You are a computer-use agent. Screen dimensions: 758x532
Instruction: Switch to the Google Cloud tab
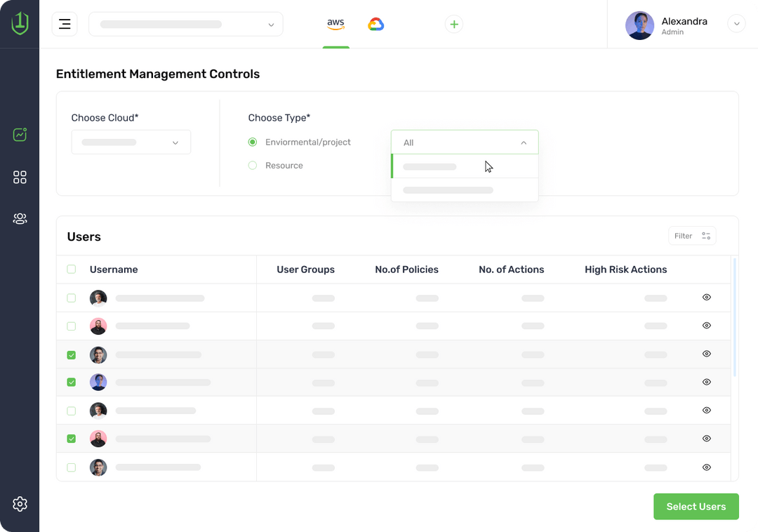point(376,25)
